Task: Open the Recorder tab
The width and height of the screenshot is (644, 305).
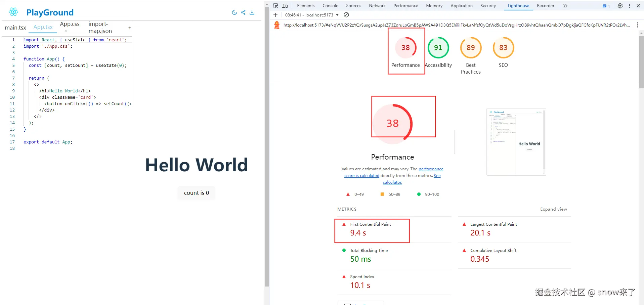Action: 546,6
